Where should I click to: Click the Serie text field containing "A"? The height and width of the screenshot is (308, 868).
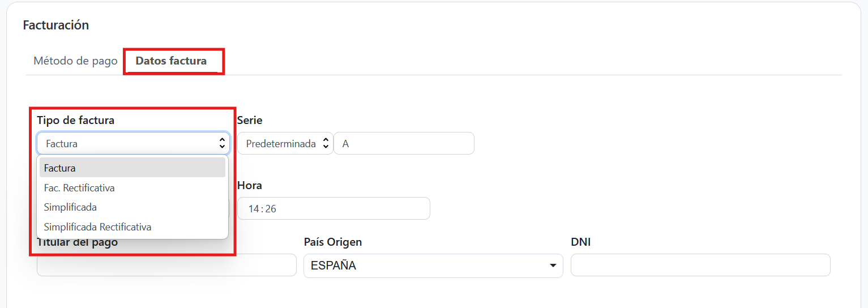click(403, 144)
